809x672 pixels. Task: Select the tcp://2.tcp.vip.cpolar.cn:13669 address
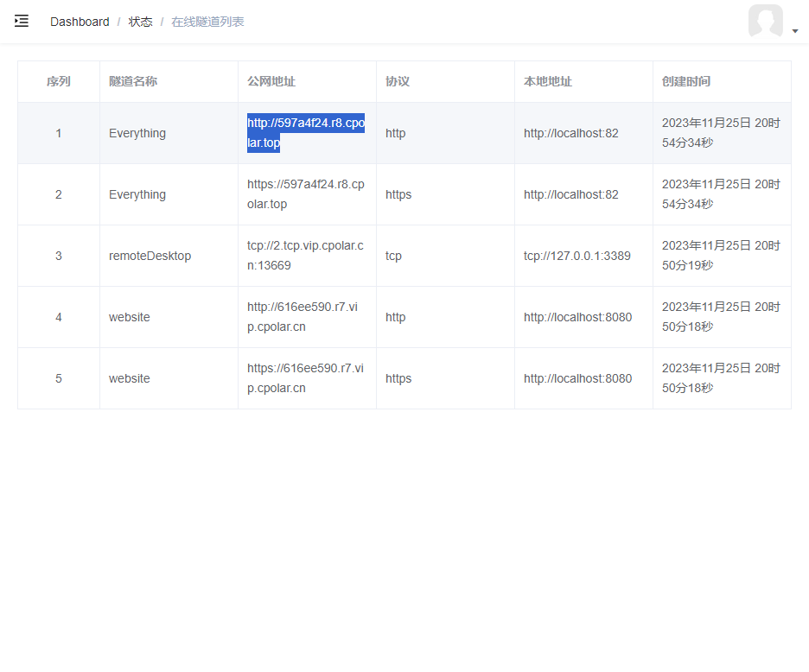point(305,256)
